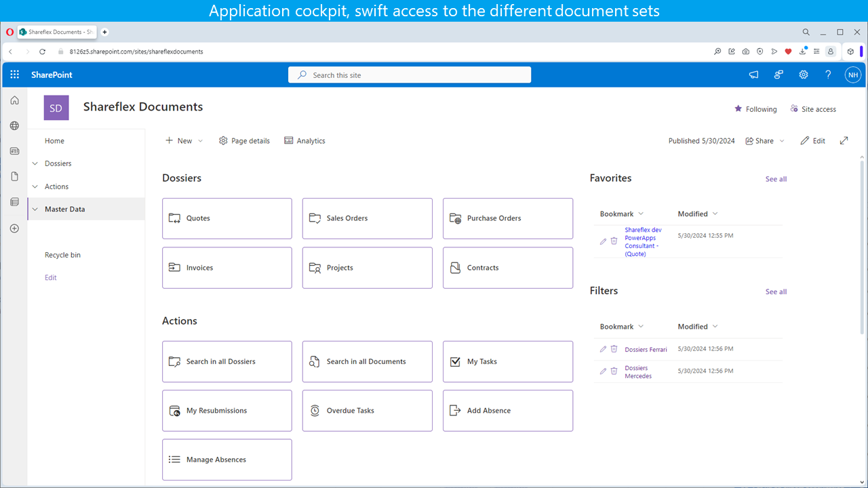This screenshot has width=868, height=488.
Task: Open Search in all Dossiers tile
Action: (x=227, y=361)
